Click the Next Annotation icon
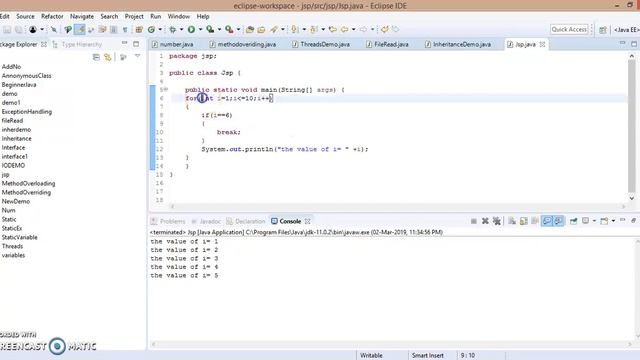The height and width of the screenshot is (360, 640). [294, 29]
